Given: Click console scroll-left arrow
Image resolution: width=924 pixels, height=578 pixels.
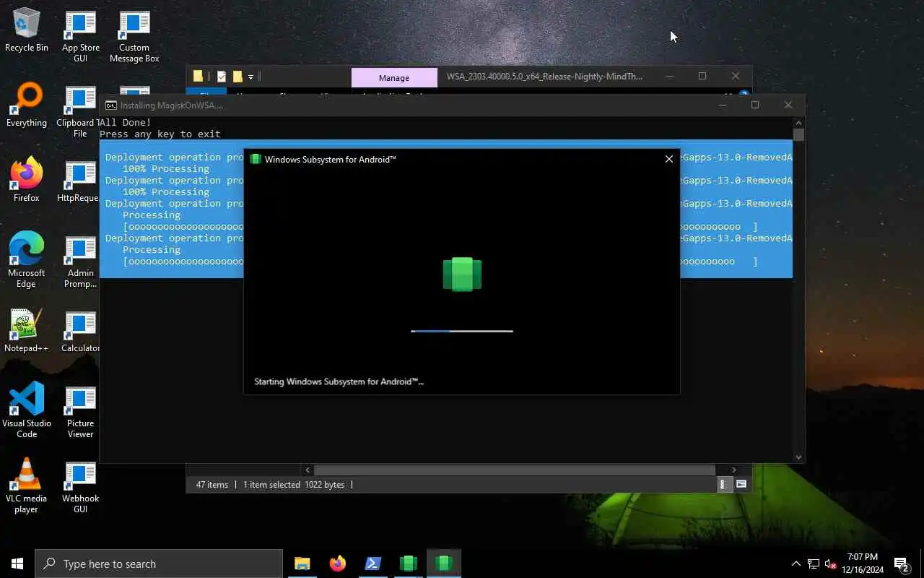Looking at the screenshot, I should [x=308, y=470].
